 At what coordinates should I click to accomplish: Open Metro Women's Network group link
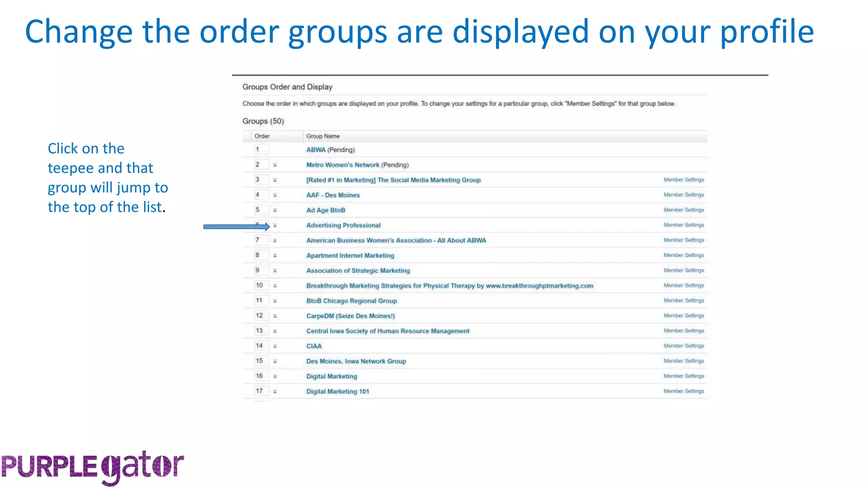tap(342, 165)
